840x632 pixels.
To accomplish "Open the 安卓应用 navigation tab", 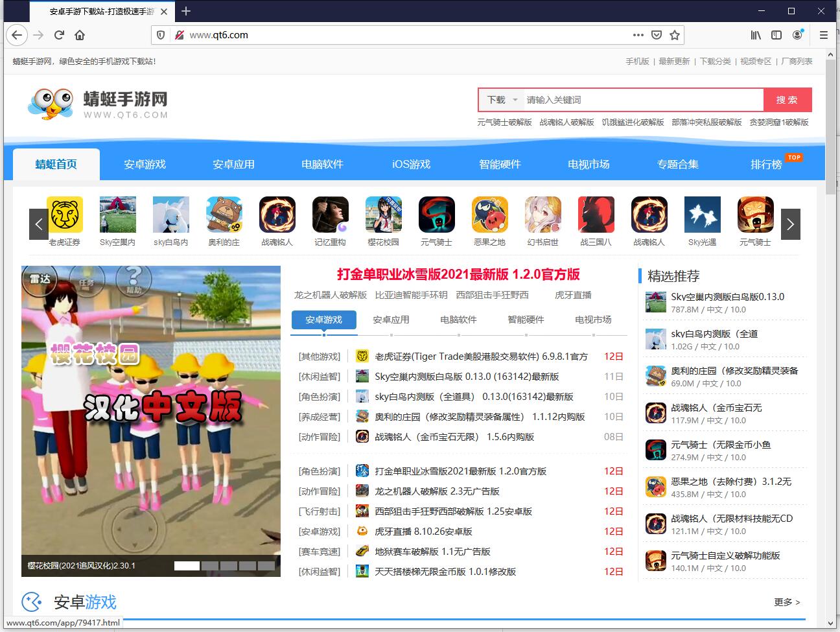I will click(x=234, y=165).
